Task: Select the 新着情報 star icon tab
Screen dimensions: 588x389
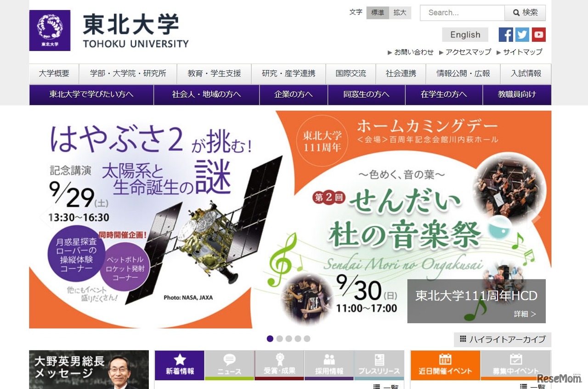Action: point(180,365)
